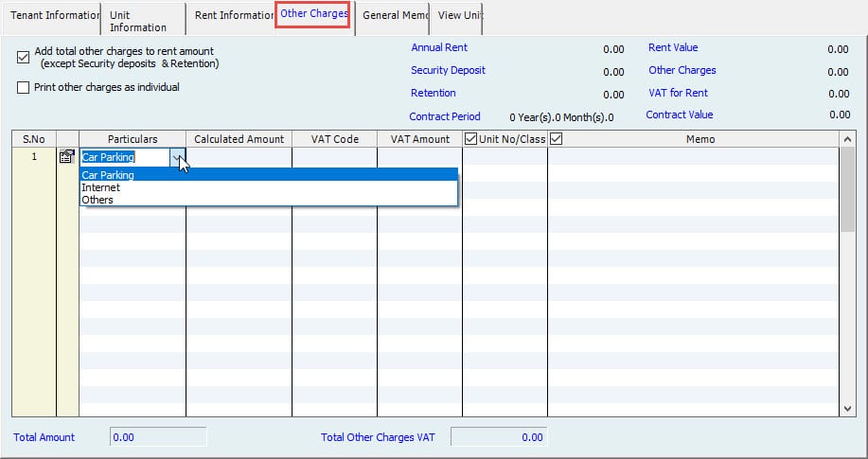Toggle the Unit No/Class header checkbox

point(471,139)
